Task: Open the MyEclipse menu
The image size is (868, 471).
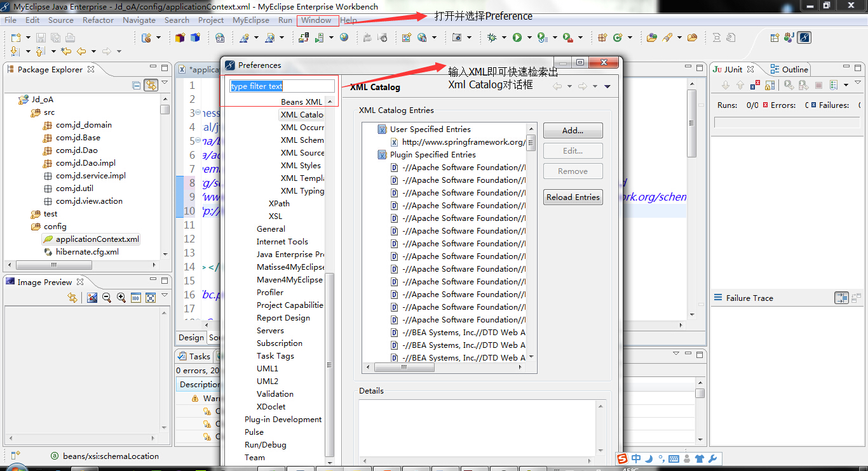Action: (251, 20)
